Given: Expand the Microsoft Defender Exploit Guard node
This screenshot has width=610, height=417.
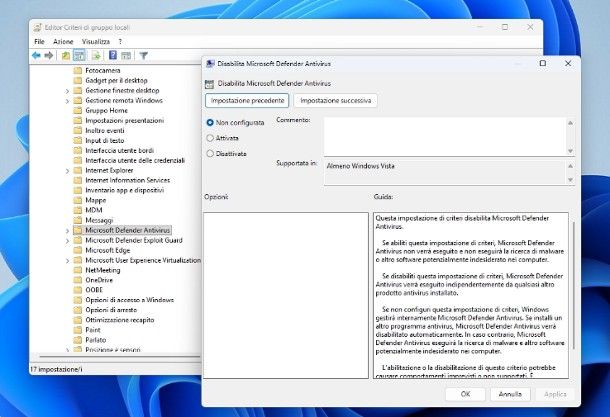Looking at the screenshot, I should (67, 241).
